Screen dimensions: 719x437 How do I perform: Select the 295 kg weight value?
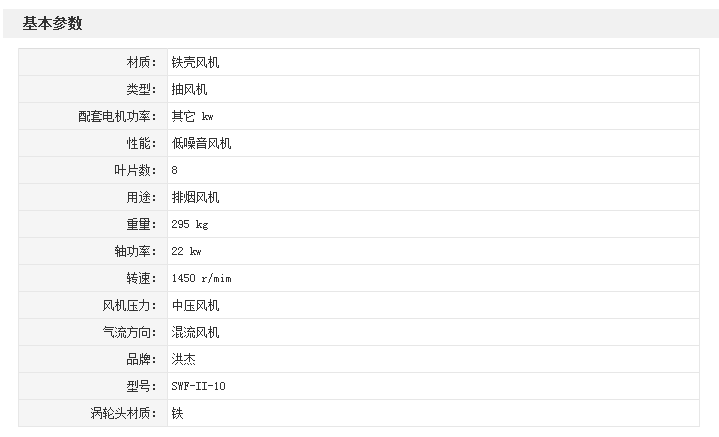(x=190, y=224)
